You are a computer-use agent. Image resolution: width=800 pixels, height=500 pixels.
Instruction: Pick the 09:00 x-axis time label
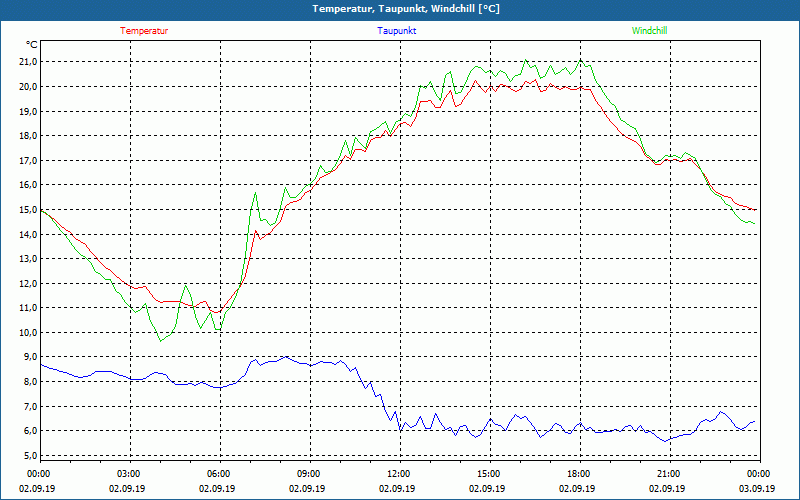(309, 474)
